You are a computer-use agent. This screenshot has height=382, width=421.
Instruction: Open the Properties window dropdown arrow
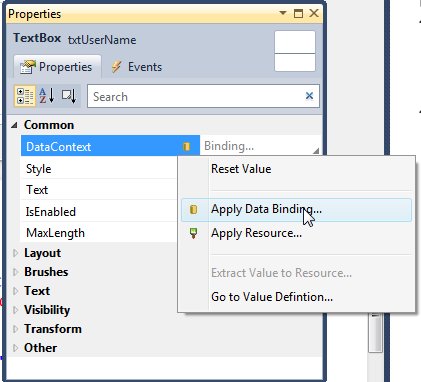point(283,13)
